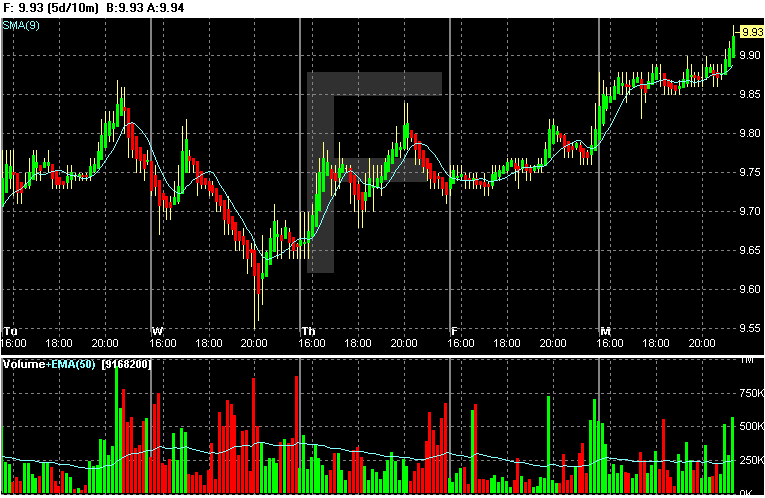Click Friday's 18:00 time label
Image resolution: width=765 pixels, height=498 pixels.
click(506, 343)
